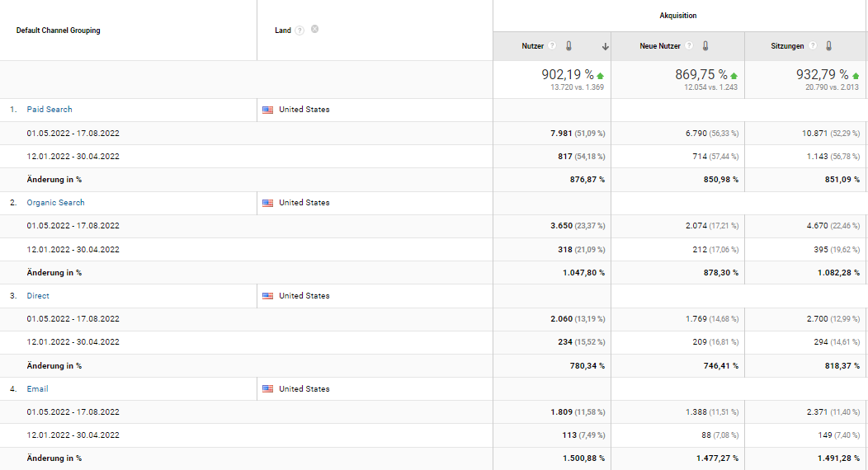Click the Akquisition group header
The width and height of the screenshot is (868, 470).
coord(678,16)
